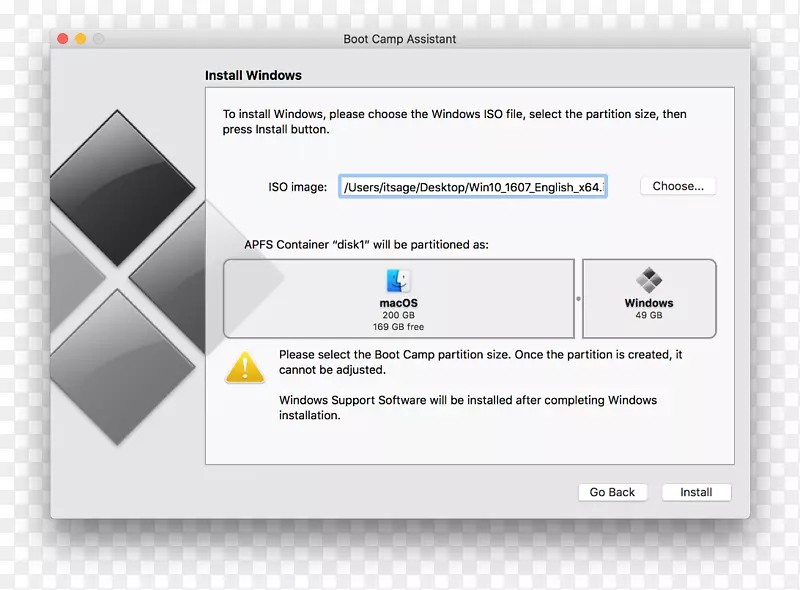Select the macOS 200 GB partition box

(398, 298)
